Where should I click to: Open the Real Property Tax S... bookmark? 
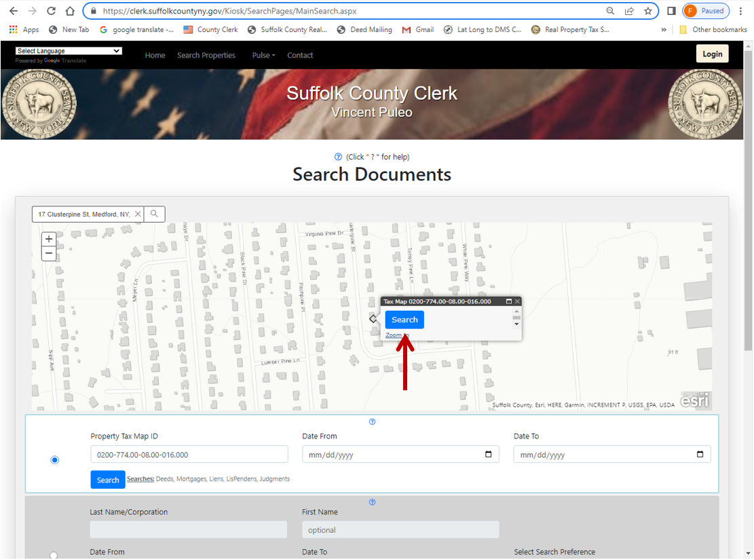[x=570, y=29]
